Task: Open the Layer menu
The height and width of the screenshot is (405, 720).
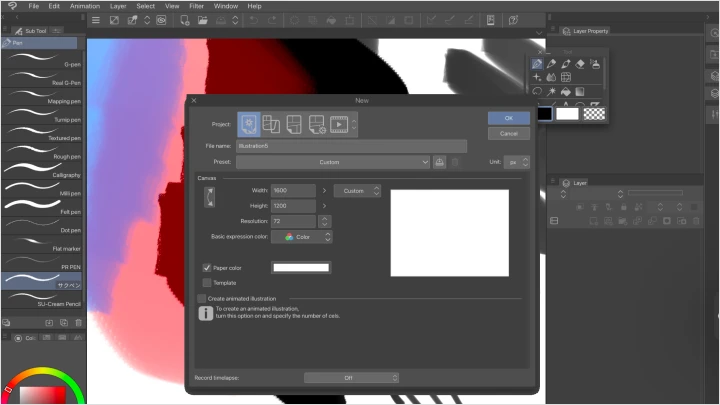Action: tap(118, 6)
